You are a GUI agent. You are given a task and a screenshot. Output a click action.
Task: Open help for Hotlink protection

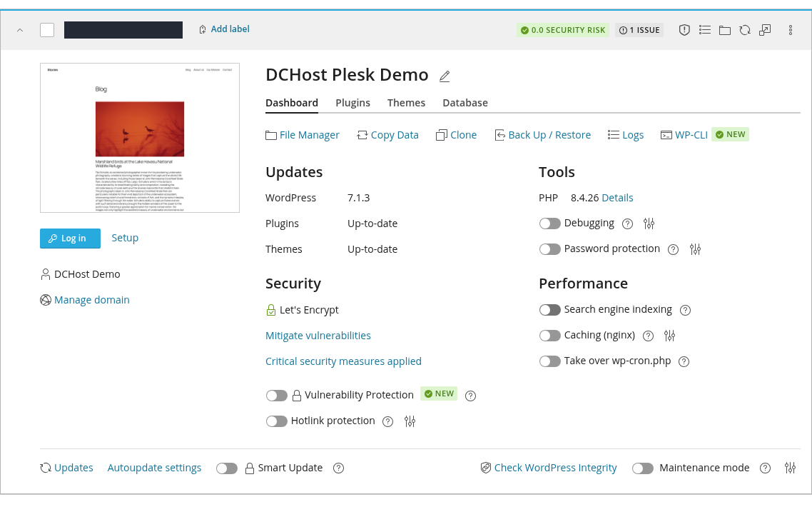coord(387,421)
